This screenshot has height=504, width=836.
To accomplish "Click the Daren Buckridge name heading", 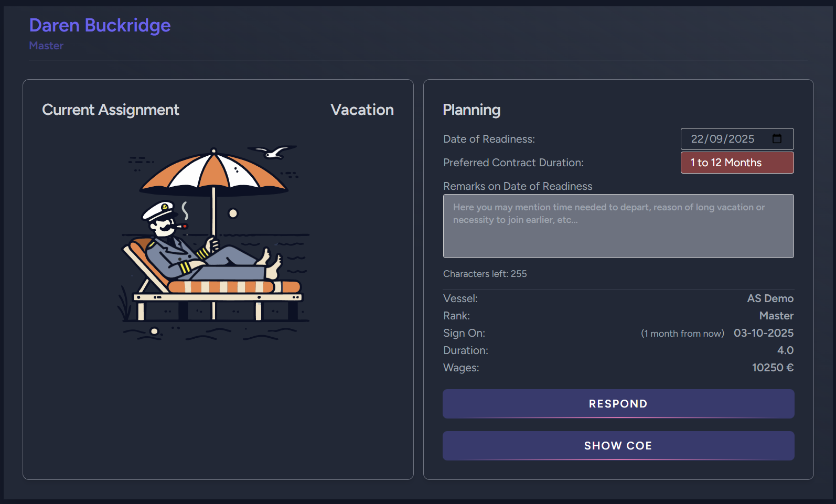I will [100, 25].
